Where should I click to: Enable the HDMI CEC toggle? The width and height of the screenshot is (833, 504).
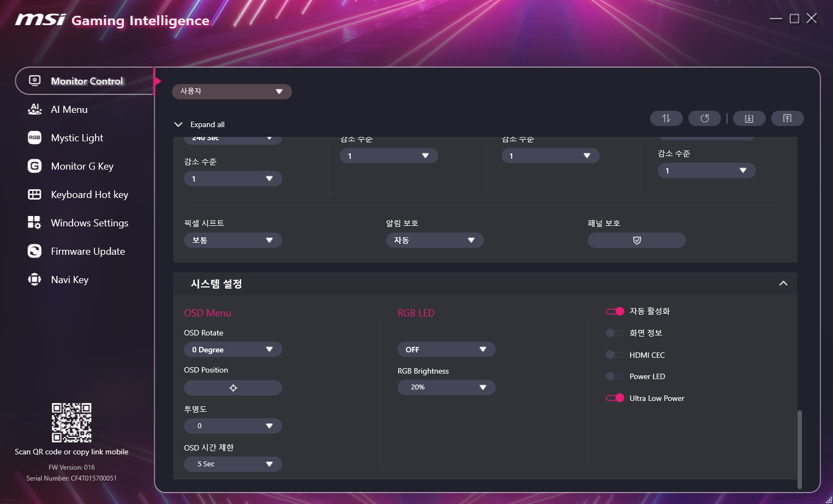click(x=615, y=355)
